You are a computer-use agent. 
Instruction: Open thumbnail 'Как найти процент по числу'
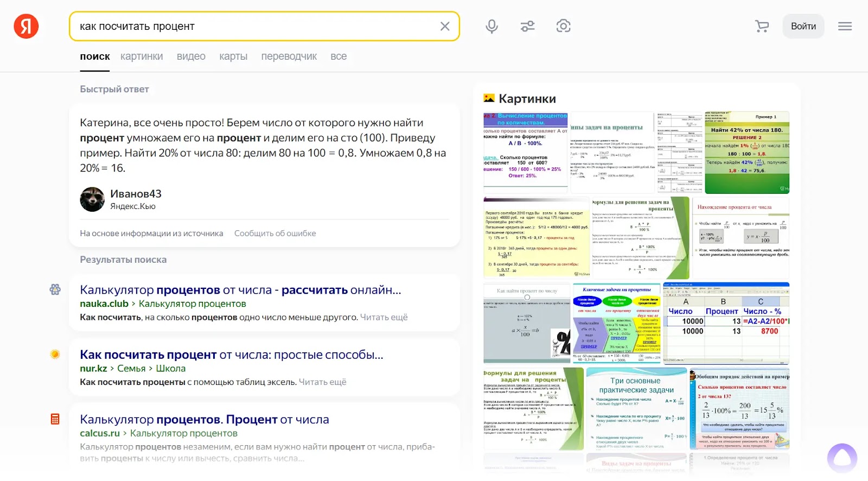[x=527, y=323]
